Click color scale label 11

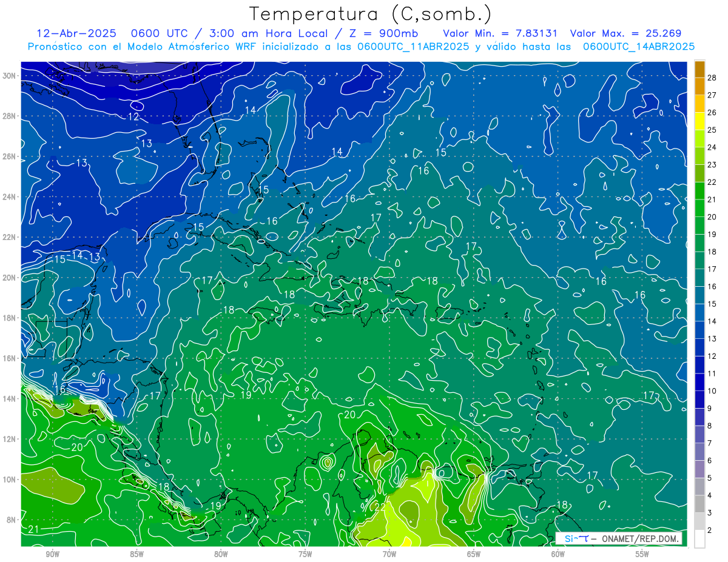pyautogui.click(x=712, y=373)
